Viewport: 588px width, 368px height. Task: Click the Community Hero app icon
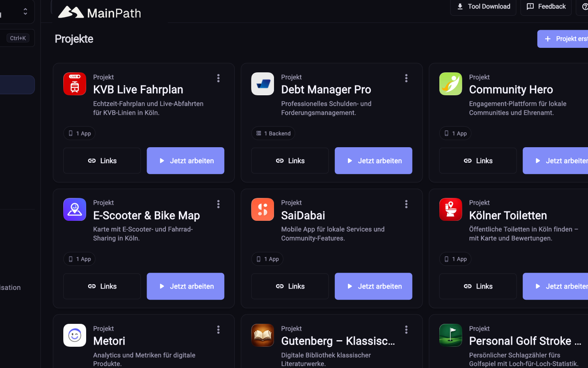(x=450, y=84)
